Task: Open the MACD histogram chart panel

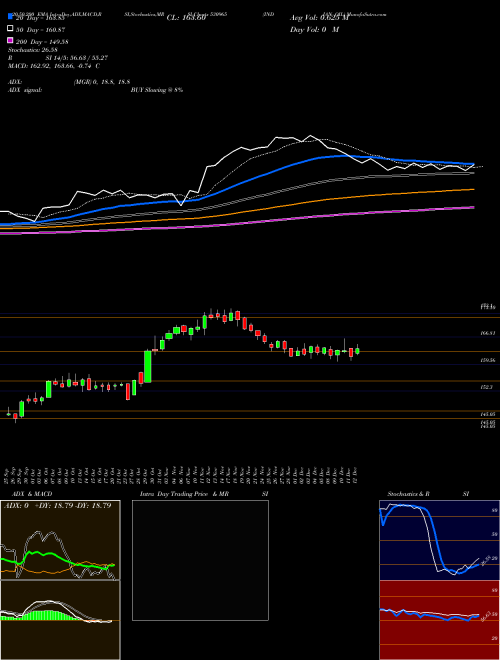Action: click(x=60, y=620)
